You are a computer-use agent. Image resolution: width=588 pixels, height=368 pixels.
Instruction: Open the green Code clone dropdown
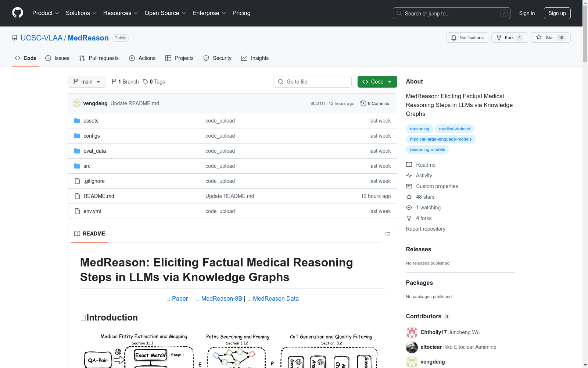[x=377, y=82]
